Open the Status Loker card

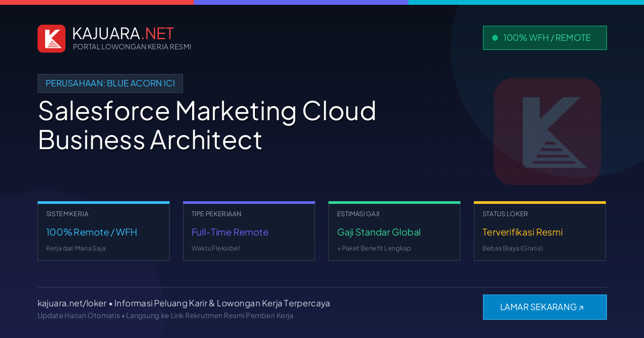point(540,231)
